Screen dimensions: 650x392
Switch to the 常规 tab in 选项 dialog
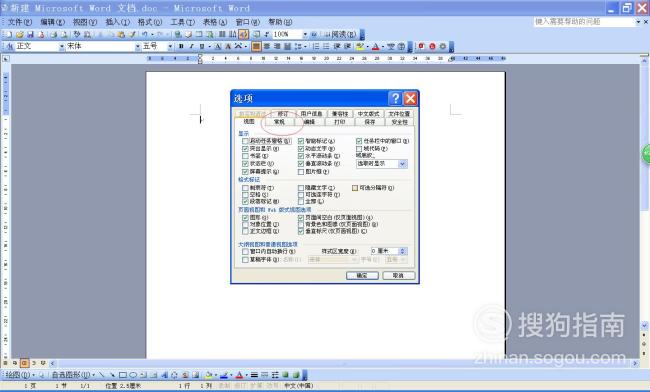(279, 122)
